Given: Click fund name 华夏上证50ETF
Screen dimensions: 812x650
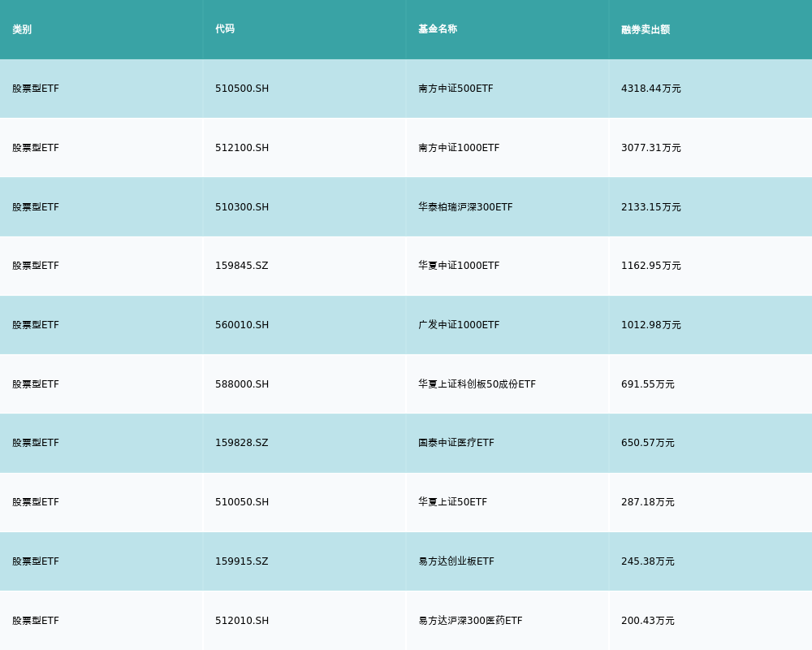Looking at the screenshot, I should click(452, 502).
